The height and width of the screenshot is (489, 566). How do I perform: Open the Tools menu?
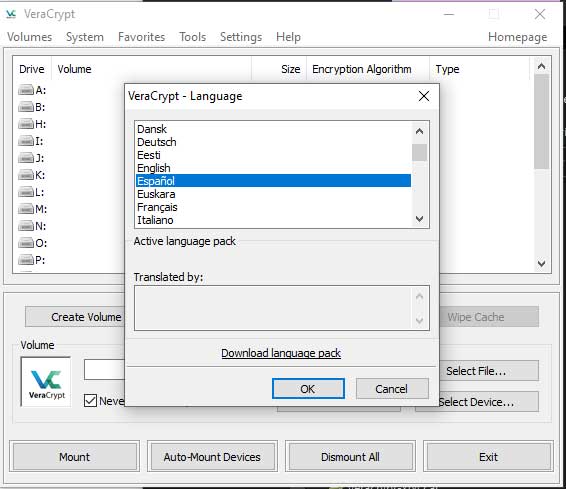point(193,37)
